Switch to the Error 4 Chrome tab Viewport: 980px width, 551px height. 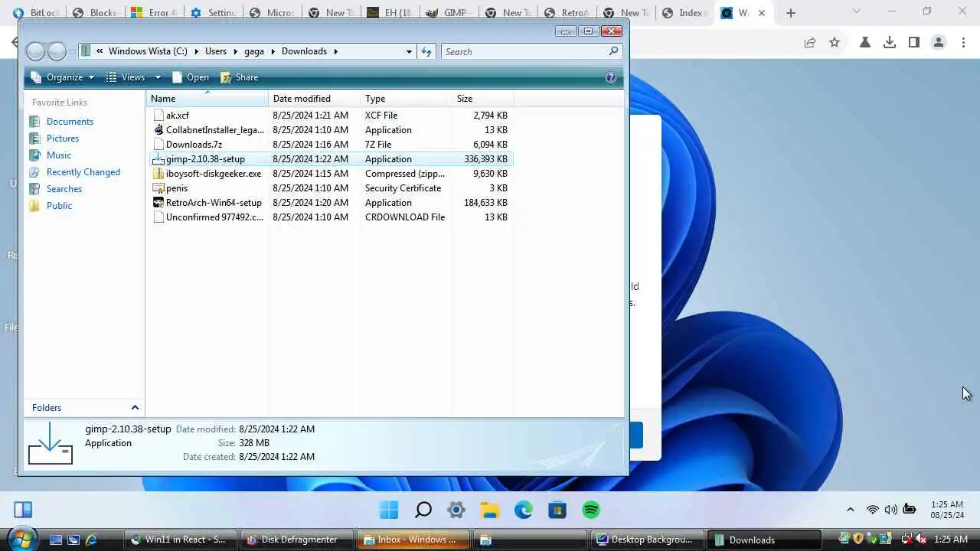pos(153,13)
